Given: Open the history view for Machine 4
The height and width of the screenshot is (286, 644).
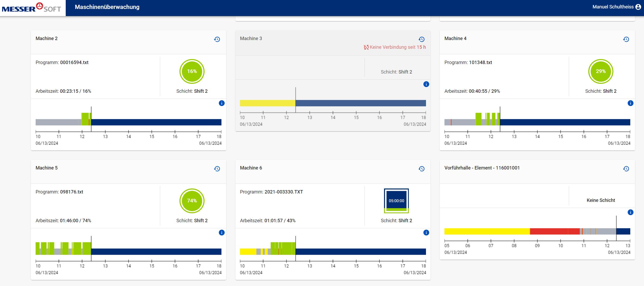Looking at the screenshot, I should click(626, 39).
